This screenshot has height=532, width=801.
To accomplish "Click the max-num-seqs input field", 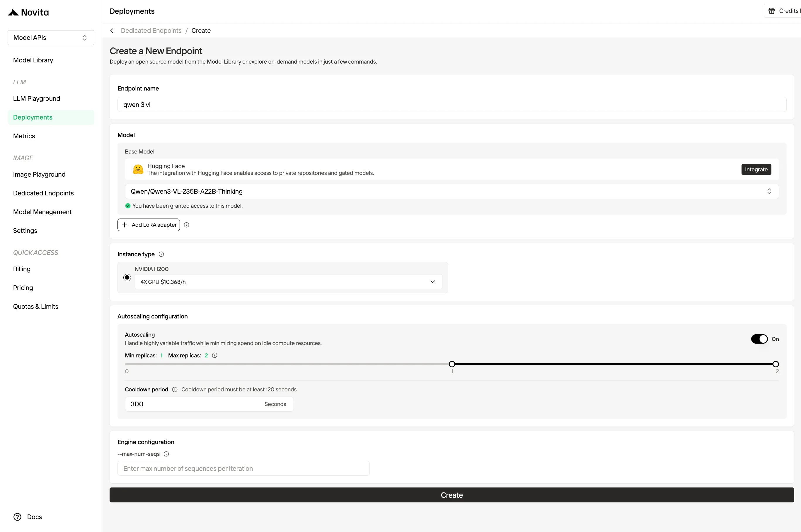I will coord(243,468).
